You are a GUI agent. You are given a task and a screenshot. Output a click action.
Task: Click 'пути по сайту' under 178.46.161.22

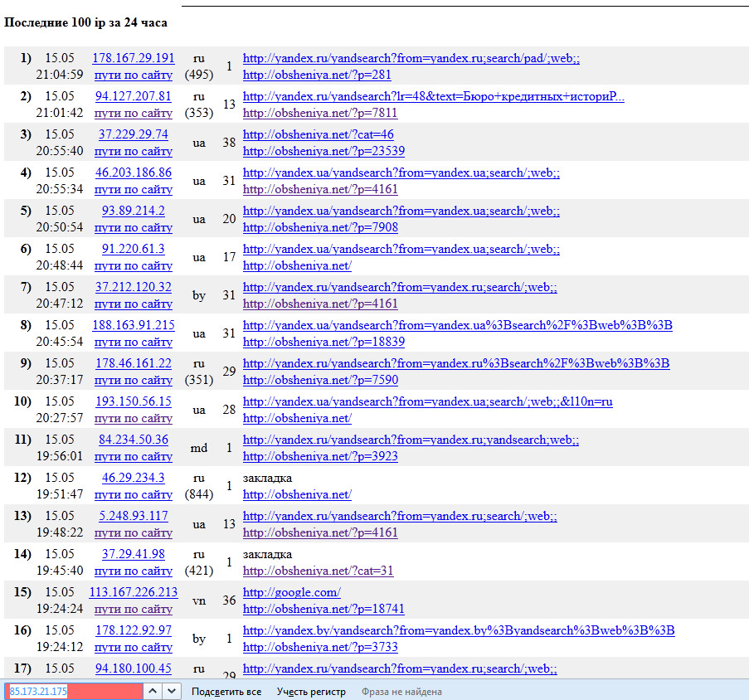[134, 381]
